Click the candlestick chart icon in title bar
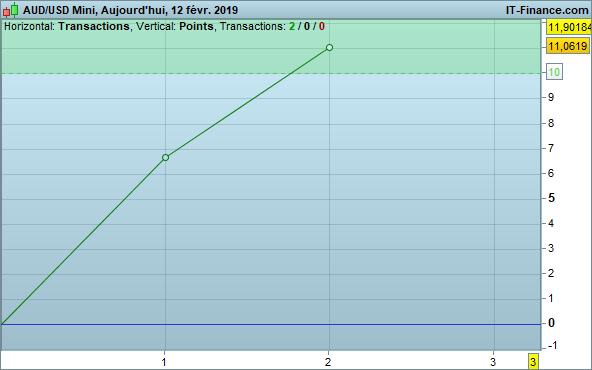 10,10
